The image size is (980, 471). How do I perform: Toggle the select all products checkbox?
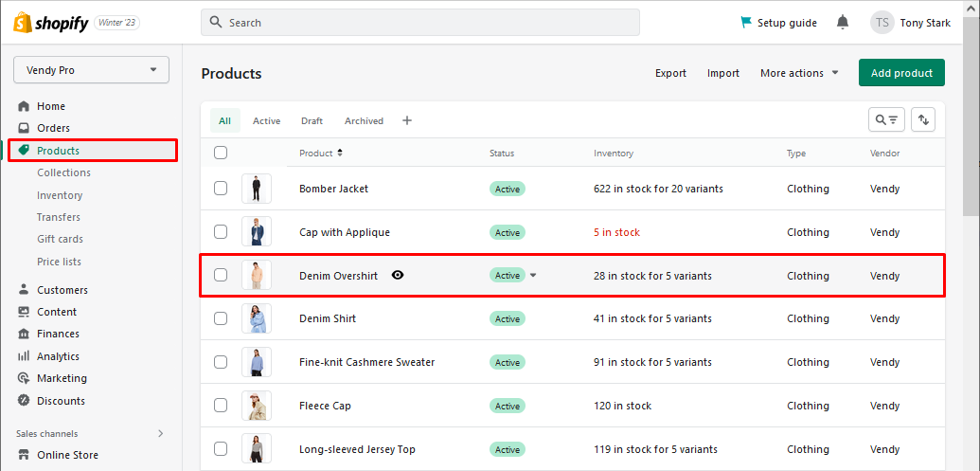[x=221, y=153]
